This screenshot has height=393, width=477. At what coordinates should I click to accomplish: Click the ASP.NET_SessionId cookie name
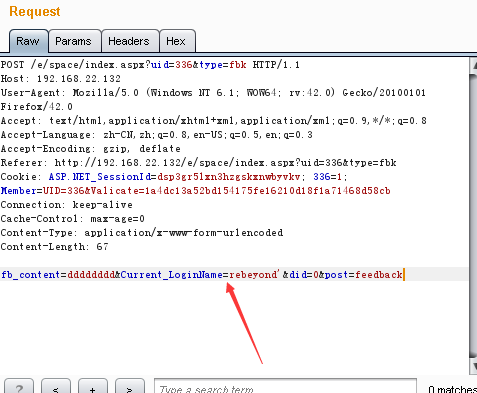pos(100,177)
